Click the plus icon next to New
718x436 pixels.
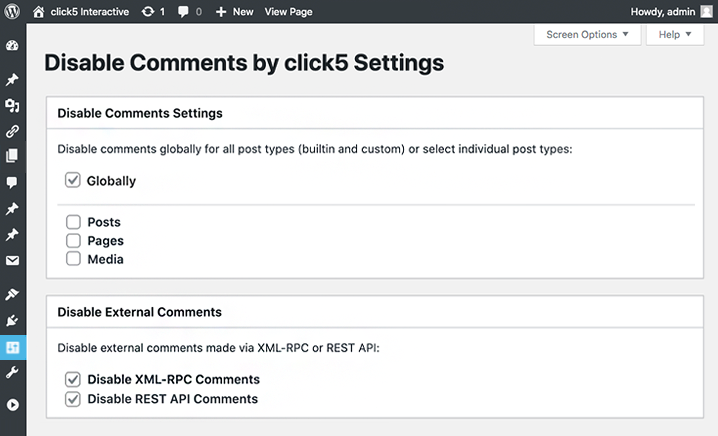pyautogui.click(x=221, y=12)
